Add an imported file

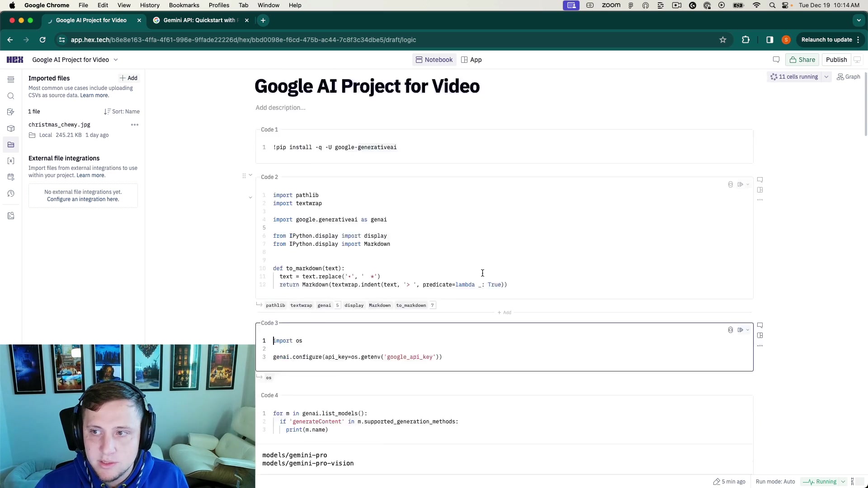point(129,78)
